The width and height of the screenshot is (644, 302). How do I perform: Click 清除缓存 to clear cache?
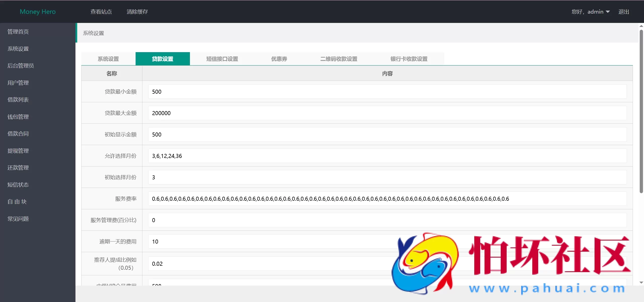pos(137,11)
